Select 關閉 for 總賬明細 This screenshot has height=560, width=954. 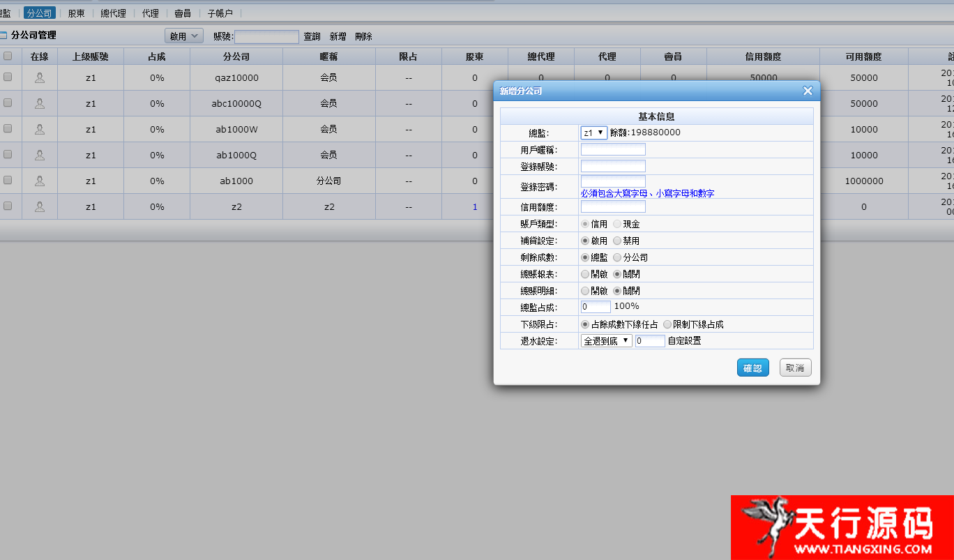pos(617,291)
